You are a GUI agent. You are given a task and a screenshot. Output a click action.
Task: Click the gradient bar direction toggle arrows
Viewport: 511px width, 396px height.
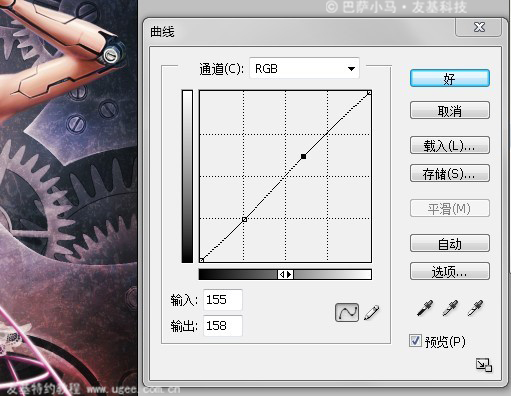tap(286, 274)
